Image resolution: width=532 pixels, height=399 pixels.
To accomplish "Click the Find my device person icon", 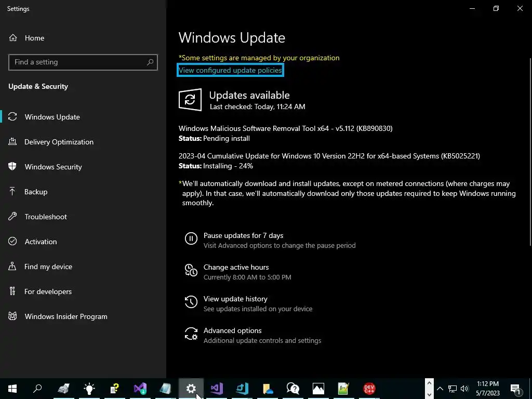I will click(12, 267).
